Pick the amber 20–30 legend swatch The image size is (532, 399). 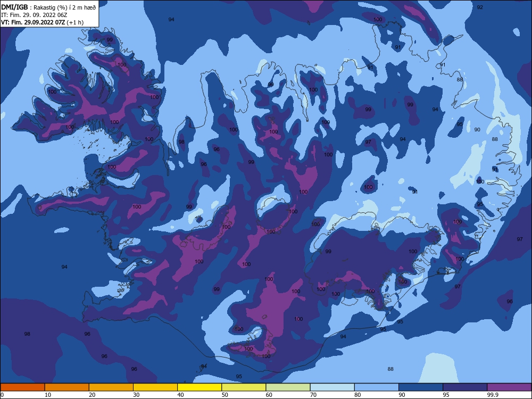111,387
